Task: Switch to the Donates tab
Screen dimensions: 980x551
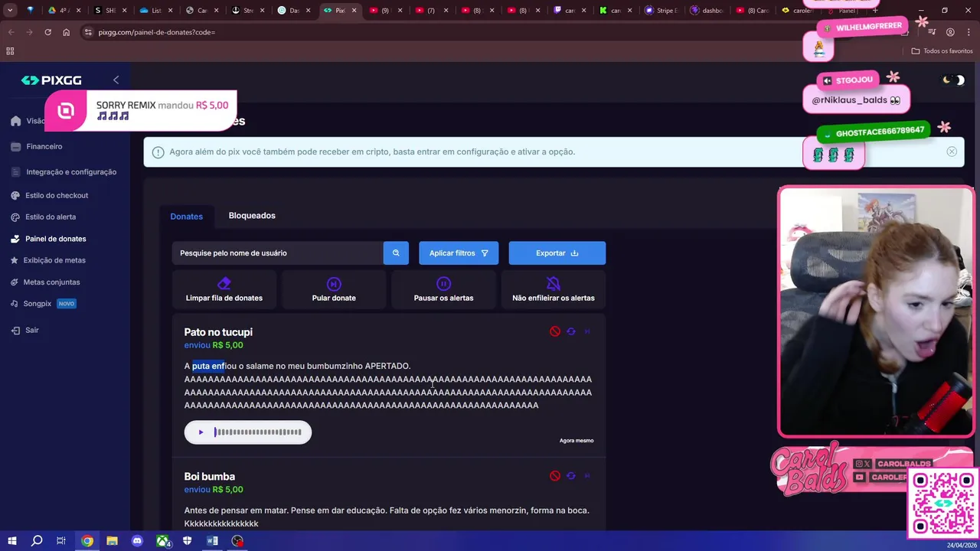Action: click(186, 217)
